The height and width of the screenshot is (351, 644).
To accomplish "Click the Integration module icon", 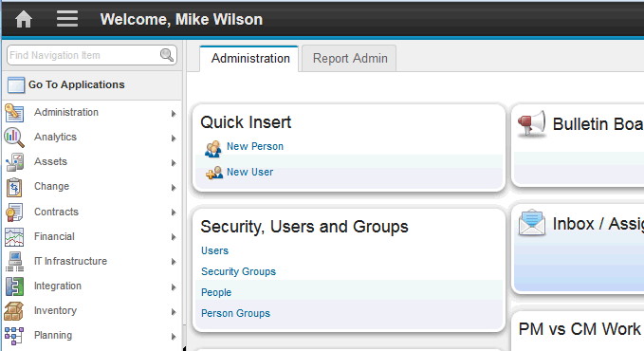I will click(14, 286).
